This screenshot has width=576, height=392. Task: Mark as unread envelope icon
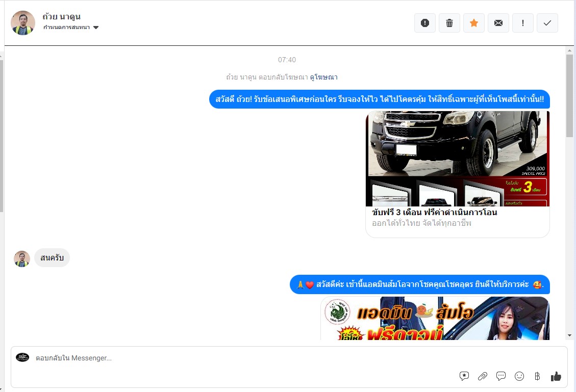(x=498, y=23)
